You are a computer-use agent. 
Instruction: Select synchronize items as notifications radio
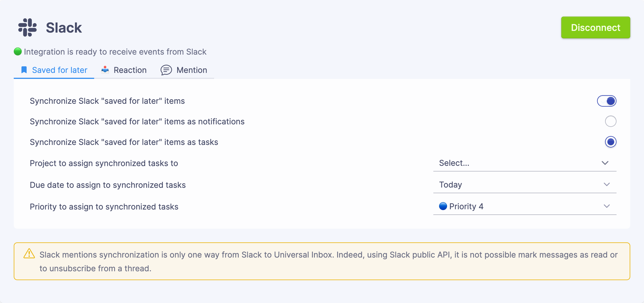click(611, 121)
